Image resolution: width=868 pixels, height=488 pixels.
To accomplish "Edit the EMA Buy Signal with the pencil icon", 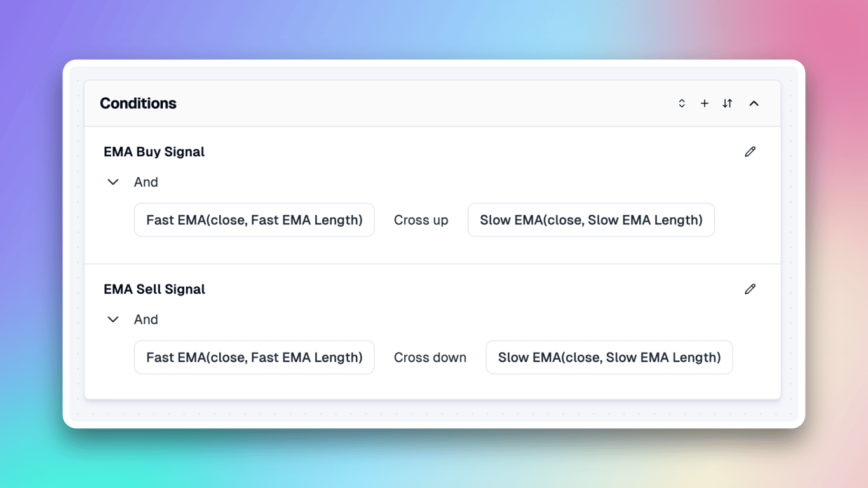I will (x=750, y=152).
